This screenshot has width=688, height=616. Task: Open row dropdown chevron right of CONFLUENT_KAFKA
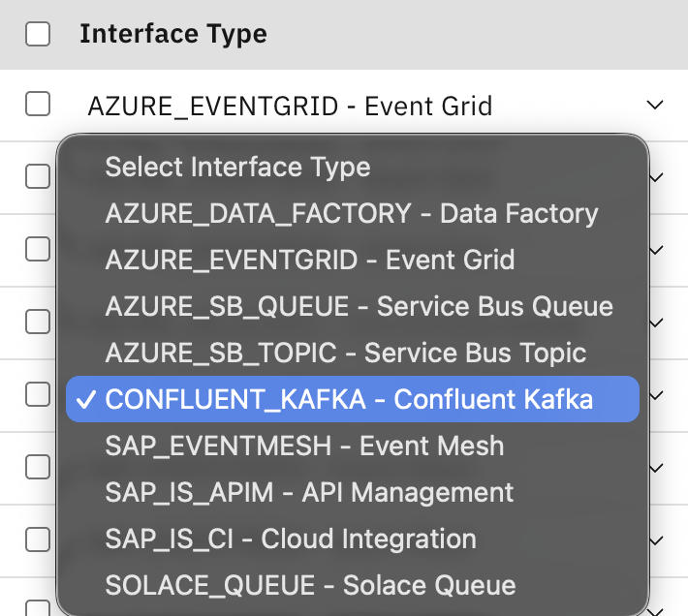[x=656, y=395]
